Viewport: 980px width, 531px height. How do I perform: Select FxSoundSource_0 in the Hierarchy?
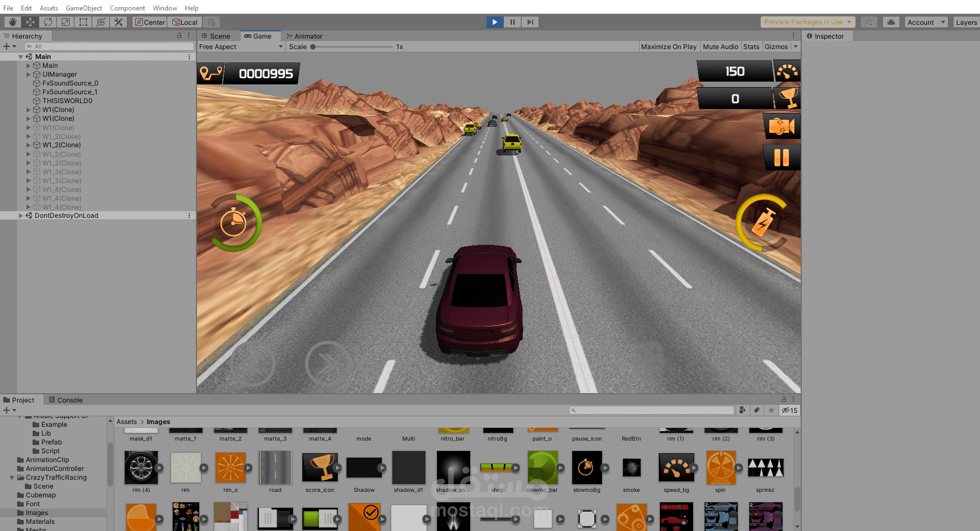(x=70, y=83)
